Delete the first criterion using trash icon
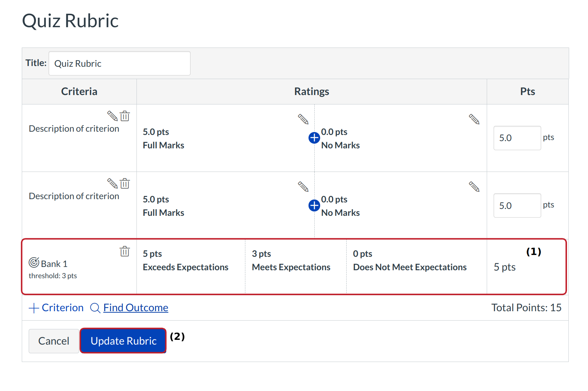This screenshot has height=391, width=588. coord(125,116)
